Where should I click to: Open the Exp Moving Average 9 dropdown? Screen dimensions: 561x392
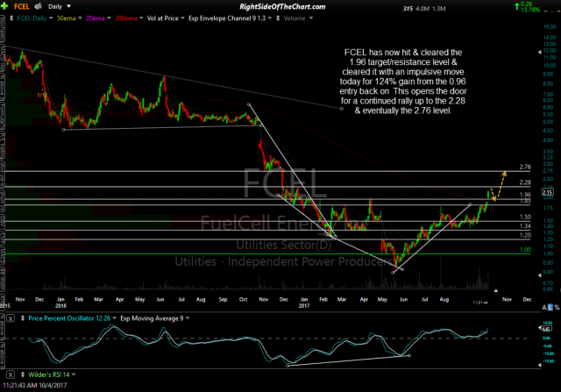[188, 317]
